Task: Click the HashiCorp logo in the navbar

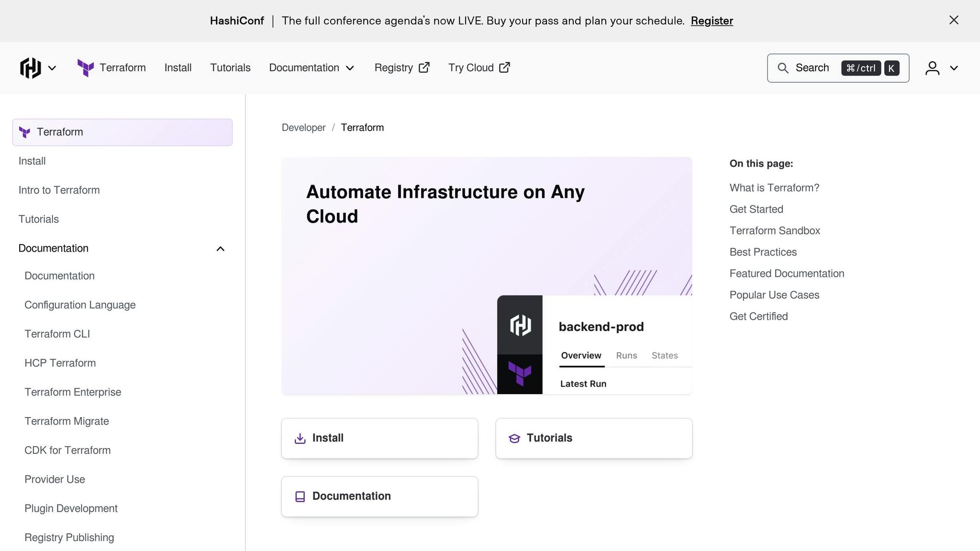Action: click(30, 68)
